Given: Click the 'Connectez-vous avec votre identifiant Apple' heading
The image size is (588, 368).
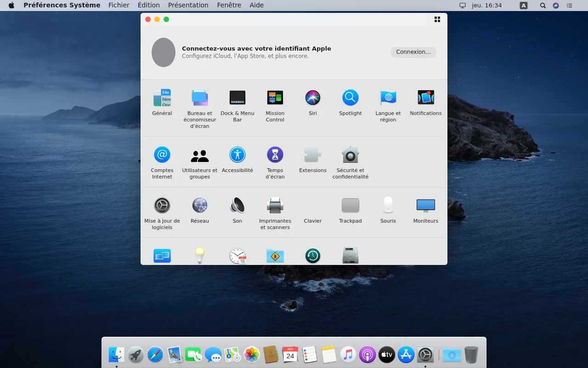Looking at the screenshot, I should click(256, 48).
